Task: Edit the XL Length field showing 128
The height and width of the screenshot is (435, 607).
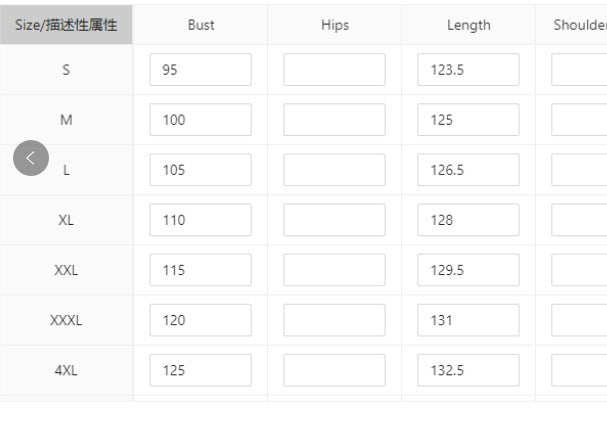Action: coord(468,220)
